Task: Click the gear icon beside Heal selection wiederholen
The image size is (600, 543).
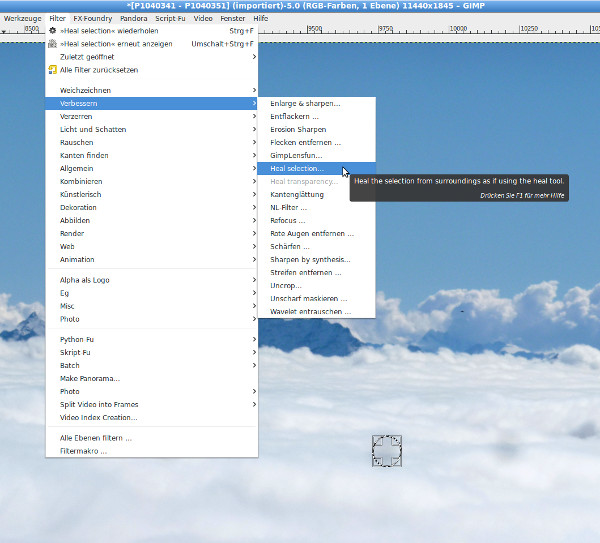Action: coord(53,31)
